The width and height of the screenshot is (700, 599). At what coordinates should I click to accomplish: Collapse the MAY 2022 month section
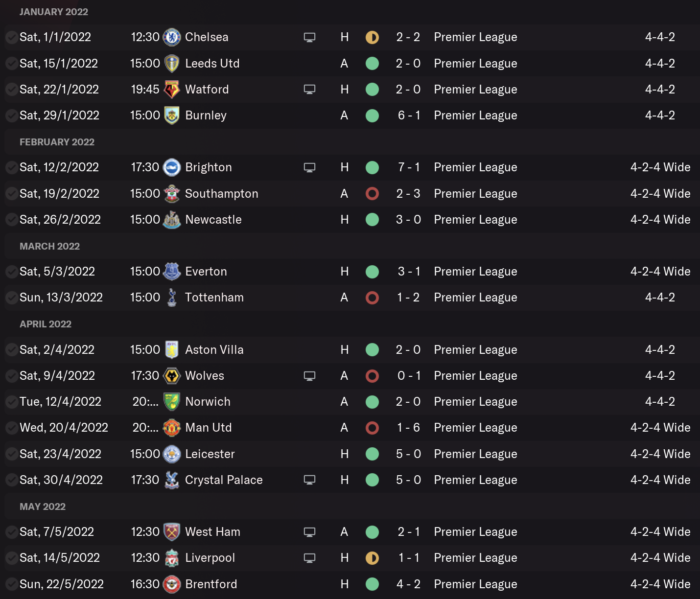click(x=42, y=506)
